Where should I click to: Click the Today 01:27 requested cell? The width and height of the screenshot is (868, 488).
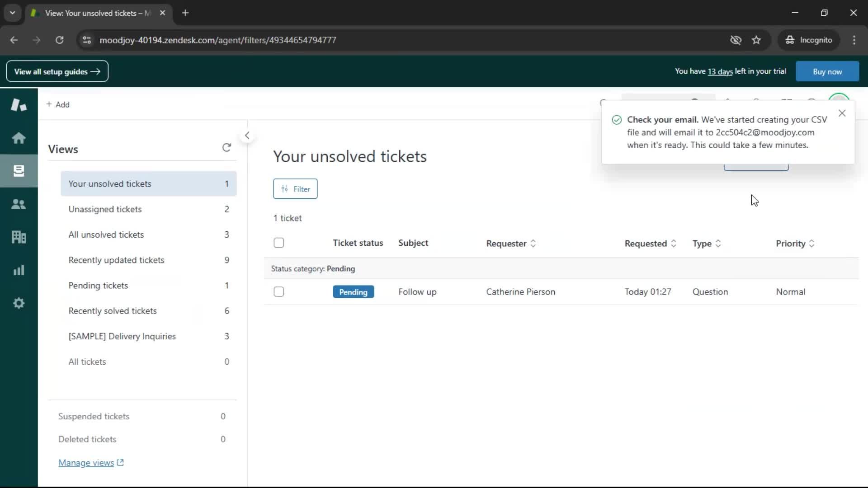click(648, 292)
